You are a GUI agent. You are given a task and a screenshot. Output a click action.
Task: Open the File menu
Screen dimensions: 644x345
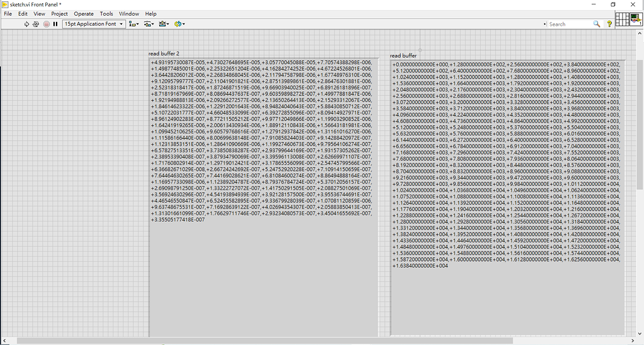(8, 13)
